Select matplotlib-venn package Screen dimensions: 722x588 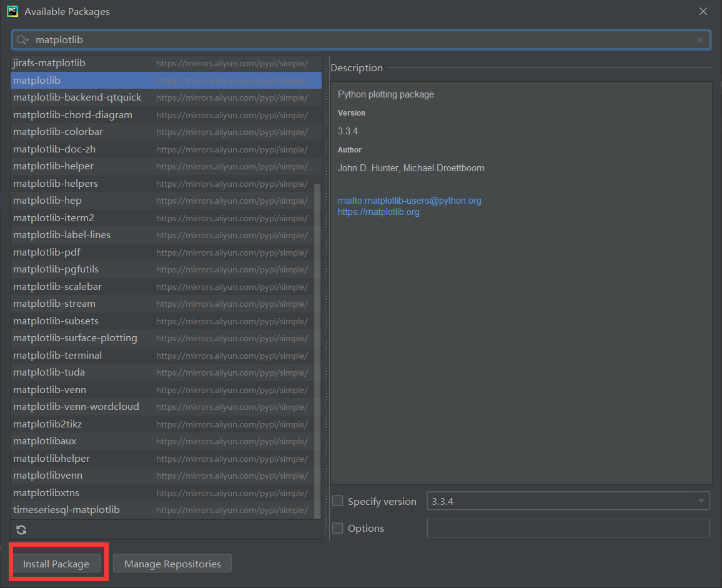click(162, 390)
